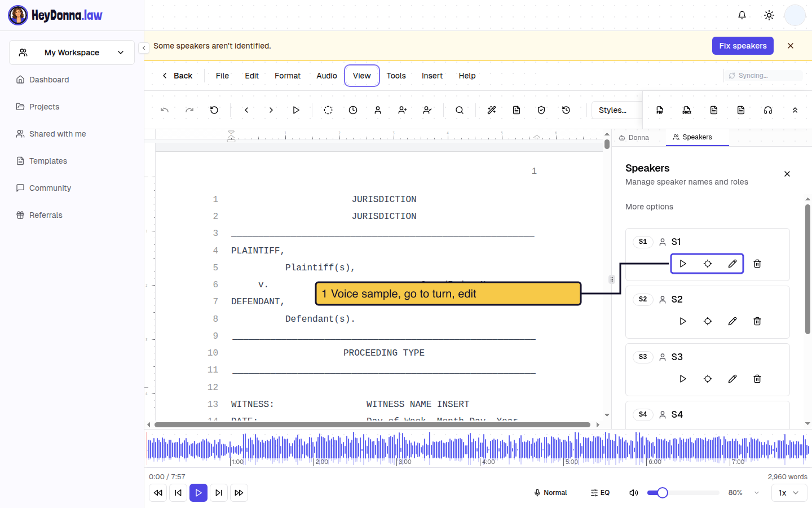Open the user avatar menu
This screenshot has width=812, height=508.
pyautogui.click(x=795, y=15)
